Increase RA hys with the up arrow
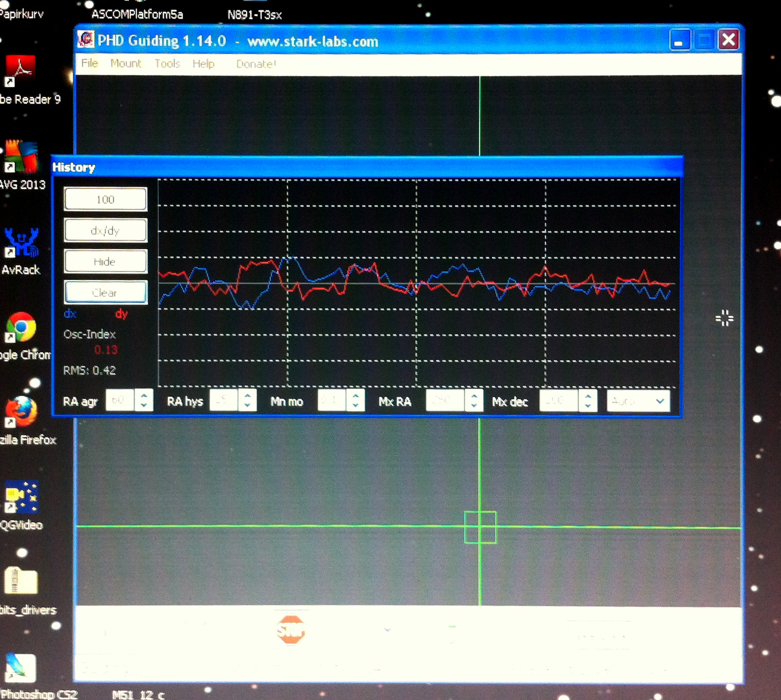This screenshot has height=700, width=781. (x=247, y=395)
